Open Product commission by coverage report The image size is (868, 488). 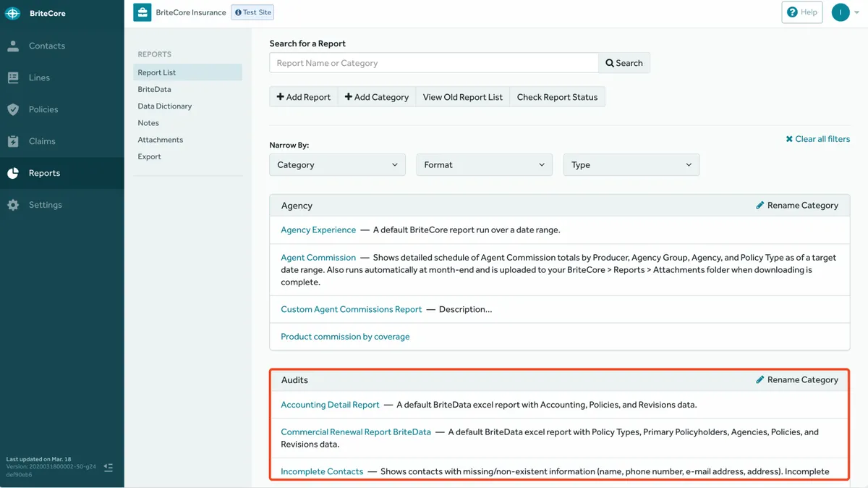coord(345,337)
